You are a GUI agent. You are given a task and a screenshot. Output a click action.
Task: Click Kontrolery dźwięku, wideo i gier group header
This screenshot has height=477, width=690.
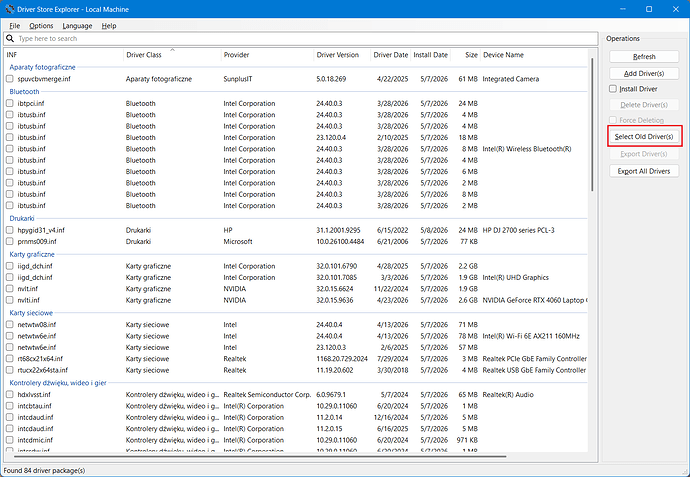click(58, 383)
